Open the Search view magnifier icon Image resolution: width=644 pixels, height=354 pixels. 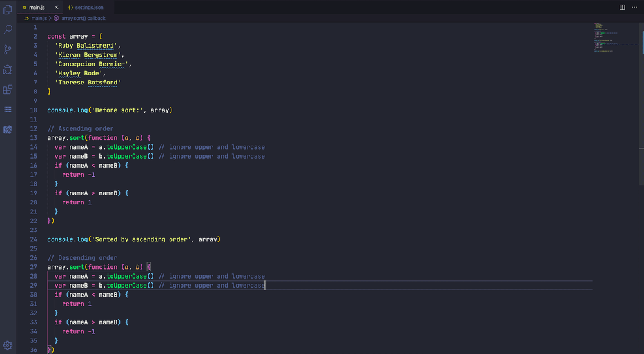click(x=8, y=30)
